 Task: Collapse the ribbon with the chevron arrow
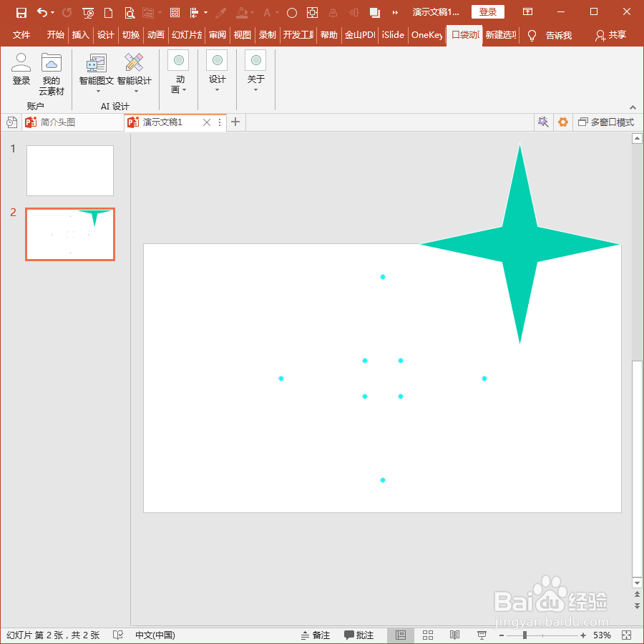[633, 107]
